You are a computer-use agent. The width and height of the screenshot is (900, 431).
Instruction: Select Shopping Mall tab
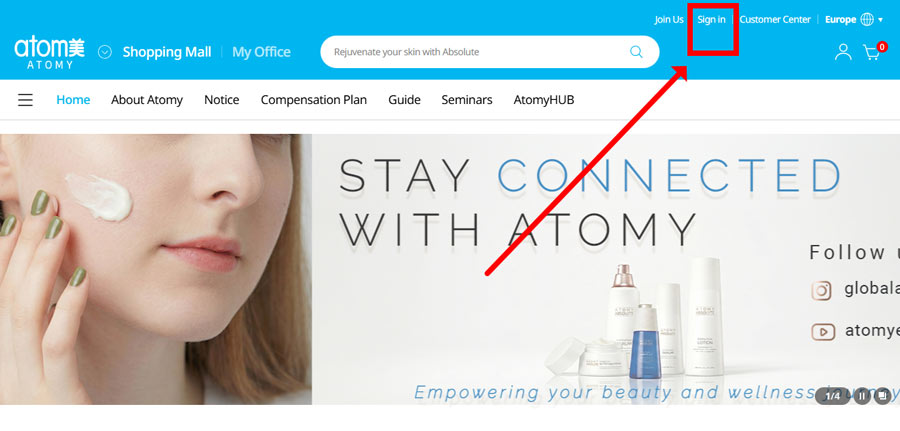167,52
